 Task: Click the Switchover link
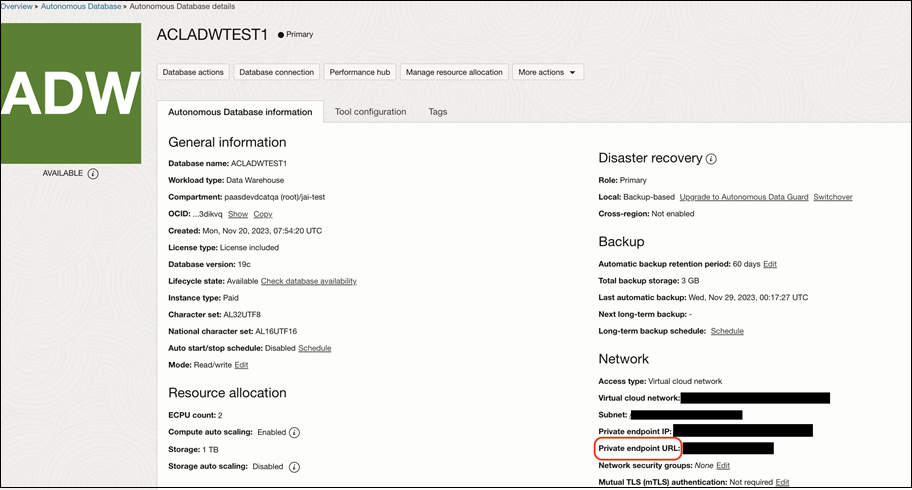pyautogui.click(x=833, y=197)
